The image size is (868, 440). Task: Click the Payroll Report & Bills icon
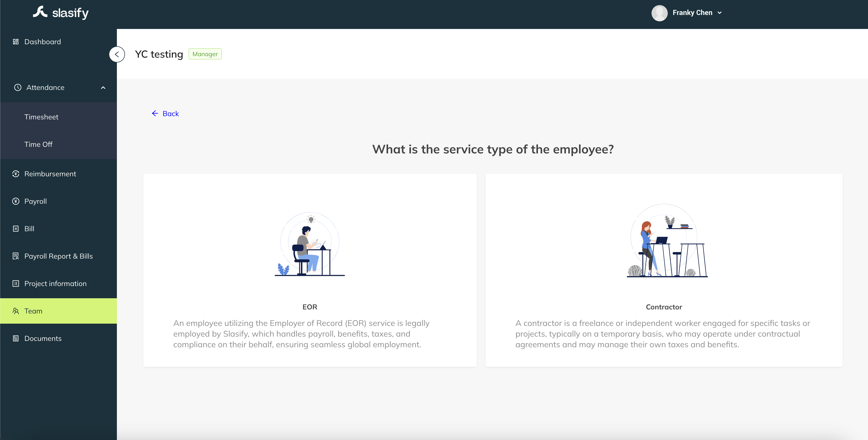15,256
